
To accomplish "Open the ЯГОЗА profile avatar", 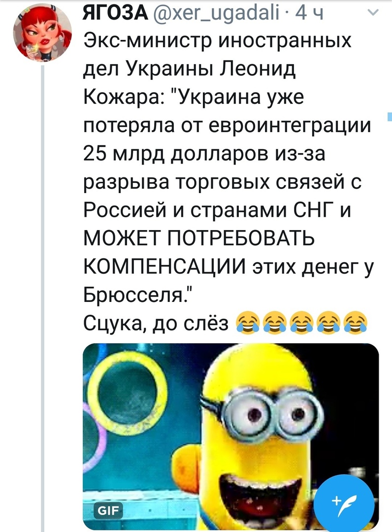I will coord(43,33).
